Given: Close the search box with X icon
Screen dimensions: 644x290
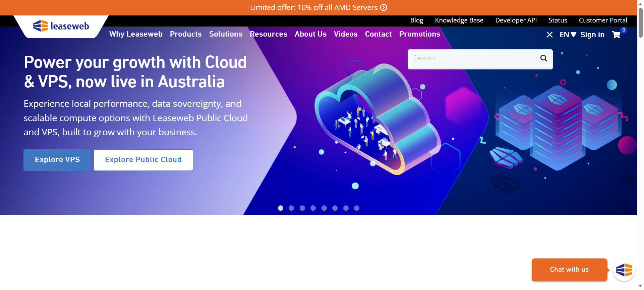Looking at the screenshot, I should [x=549, y=35].
